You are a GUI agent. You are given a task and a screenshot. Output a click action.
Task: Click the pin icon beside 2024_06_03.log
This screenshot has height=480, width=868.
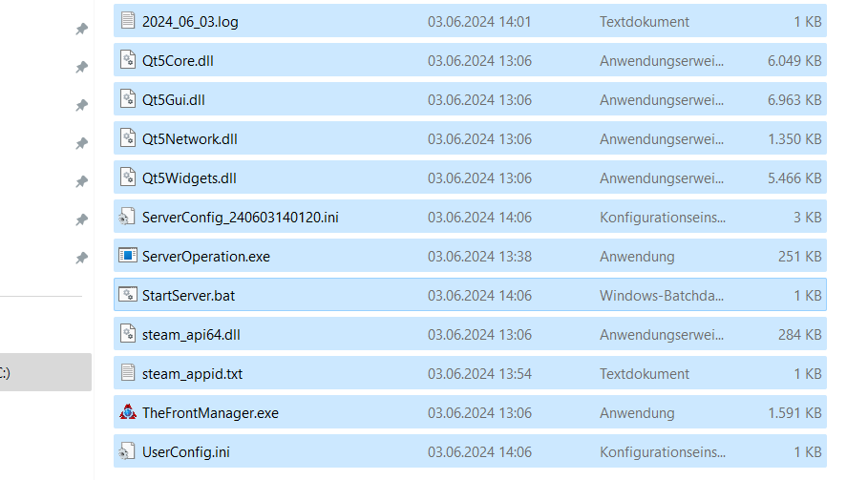pyautogui.click(x=81, y=29)
